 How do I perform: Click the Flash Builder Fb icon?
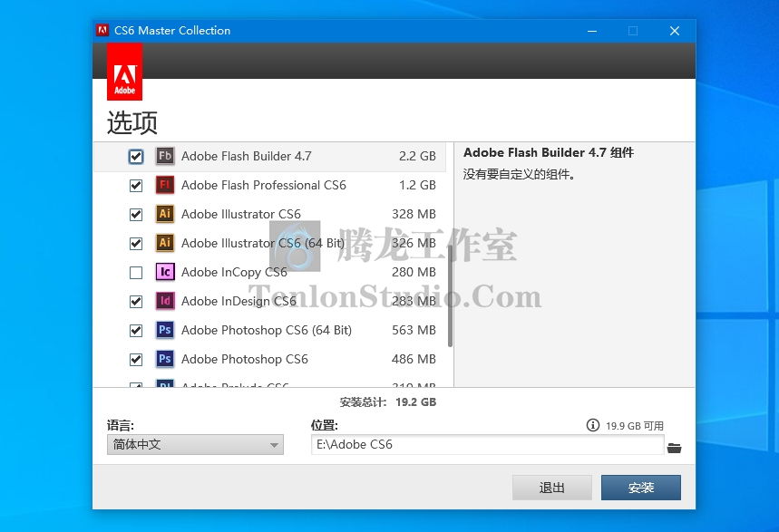pyautogui.click(x=165, y=156)
